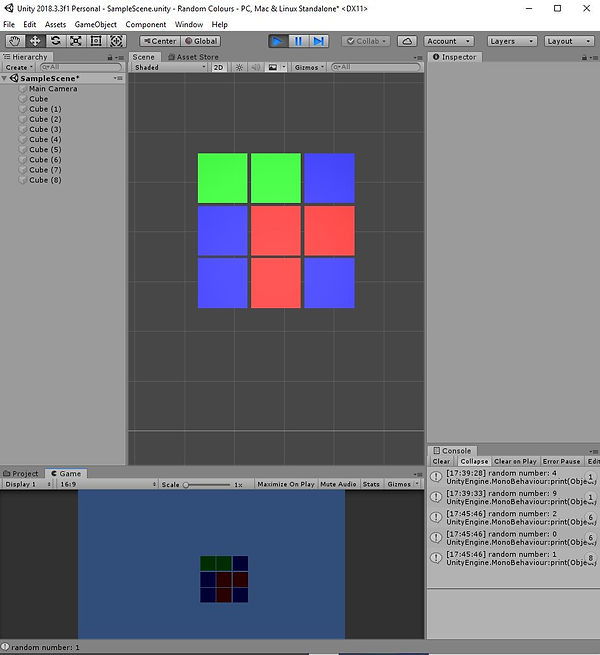Toggle Center pivot mode

click(160, 41)
